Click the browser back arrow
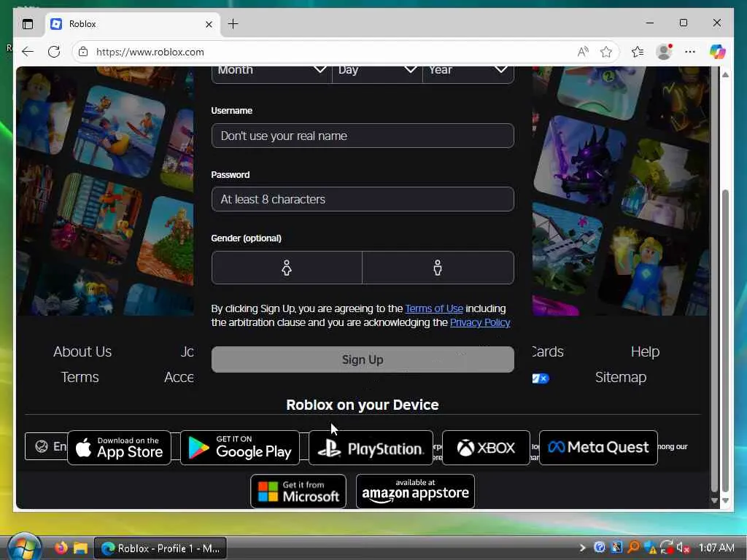This screenshot has width=747, height=560. click(28, 52)
